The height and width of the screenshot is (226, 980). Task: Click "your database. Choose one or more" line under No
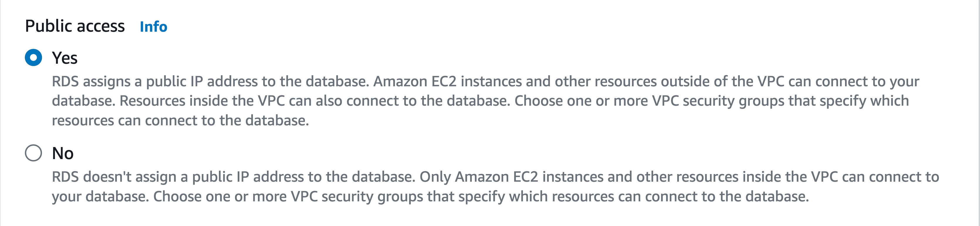[x=152, y=197]
